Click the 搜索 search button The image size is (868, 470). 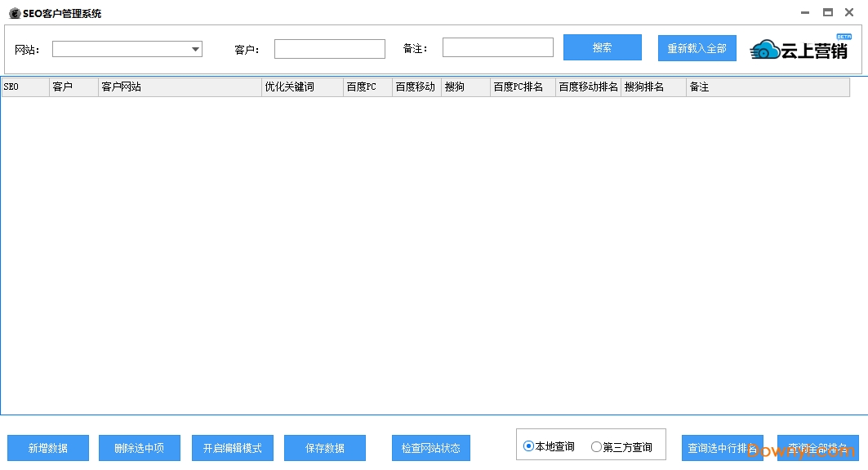(602, 47)
